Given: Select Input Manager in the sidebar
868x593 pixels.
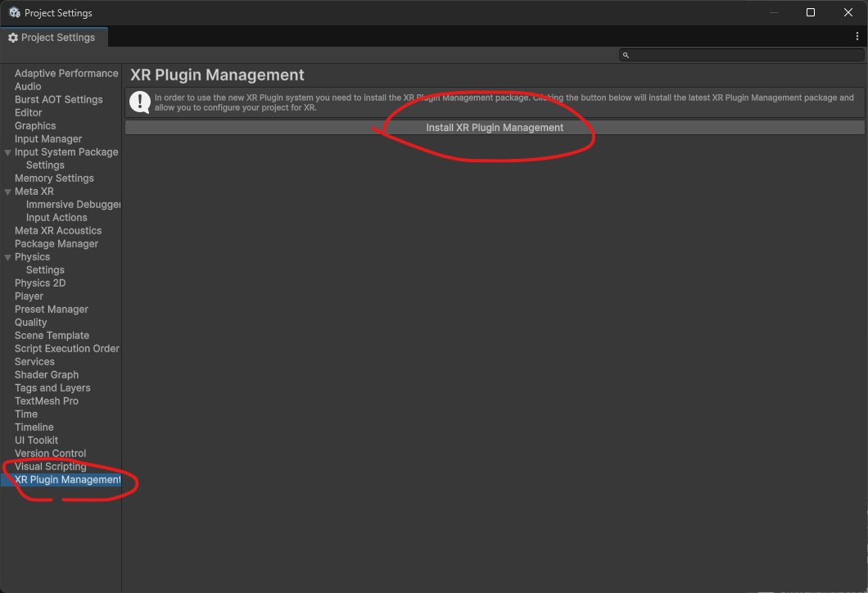Looking at the screenshot, I should [48, 139].
